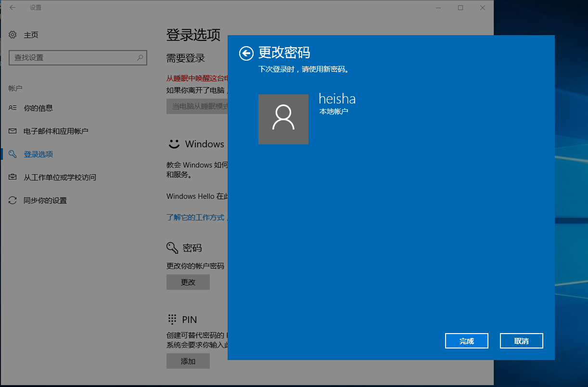Click 下次登录时，请使用新密码 message
Viewport: 588px width, 387px height.
pos(304,69)
